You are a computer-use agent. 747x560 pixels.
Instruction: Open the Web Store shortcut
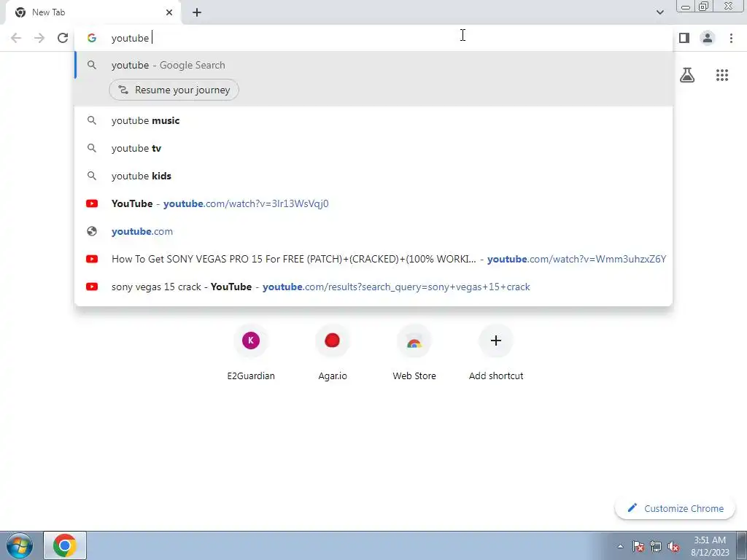(x=414, y=352)
